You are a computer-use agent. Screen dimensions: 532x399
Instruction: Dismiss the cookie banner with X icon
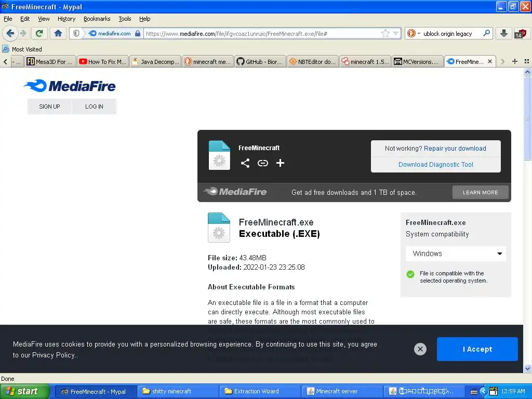point(420,349)
